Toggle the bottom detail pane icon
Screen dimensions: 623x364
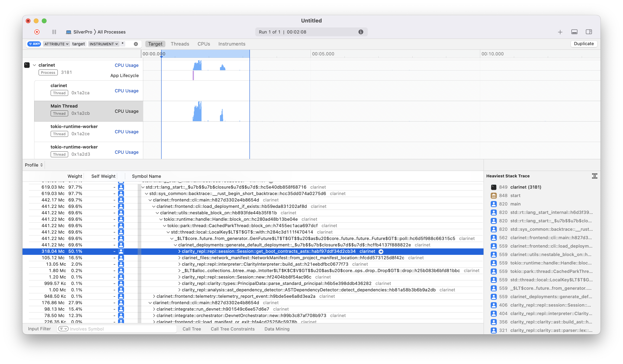(575, 32)
